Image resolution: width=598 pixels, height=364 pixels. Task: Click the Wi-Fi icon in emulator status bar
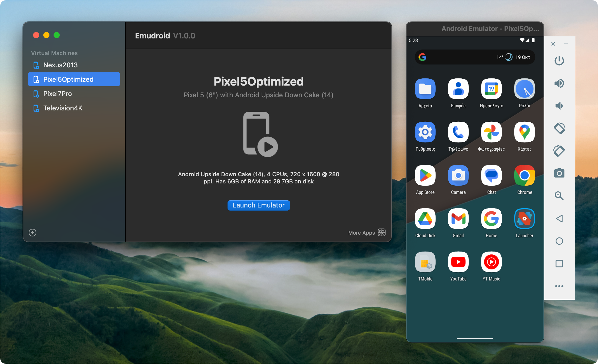[522, 40]
